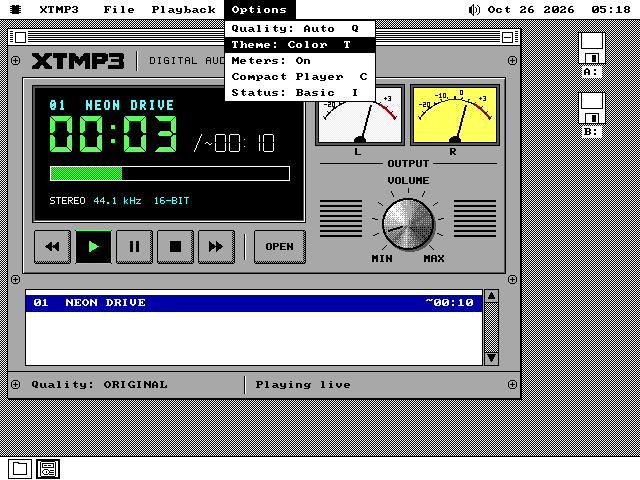Click the 44.1 kHz sample rate label
The width and height of the screenshot is (640, 480).
118,201
